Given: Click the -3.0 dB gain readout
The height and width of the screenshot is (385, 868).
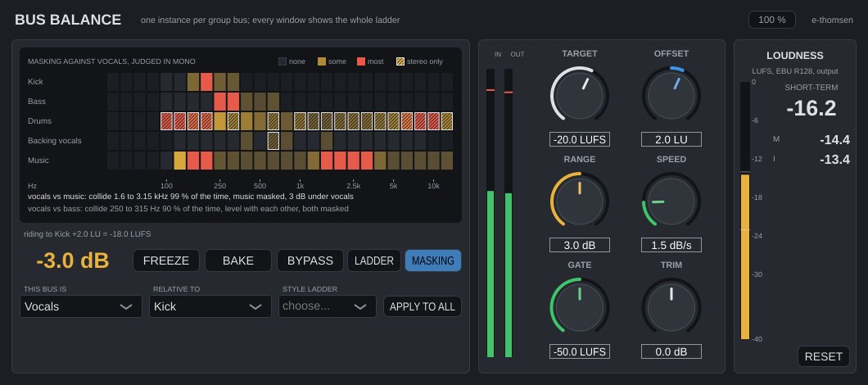Looking at the screenshot, I should (73, 260).
